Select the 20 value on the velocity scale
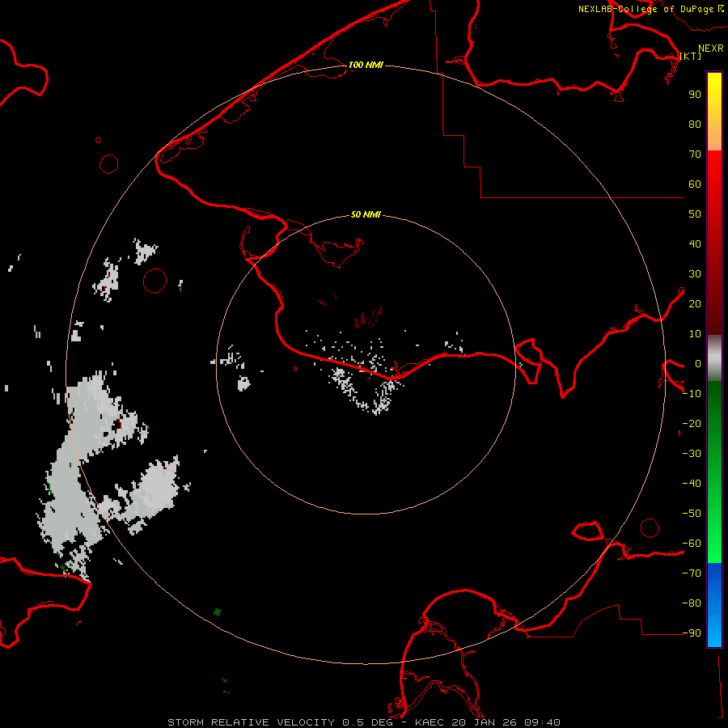728x728 pixels. point(695,304)
